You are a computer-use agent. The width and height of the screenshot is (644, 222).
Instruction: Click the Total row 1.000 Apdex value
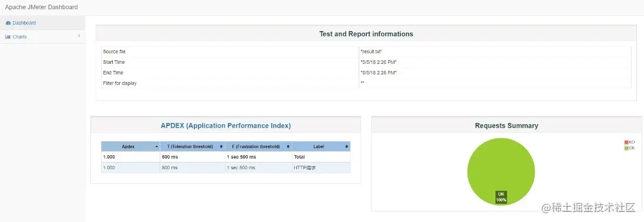coord(109,158)
